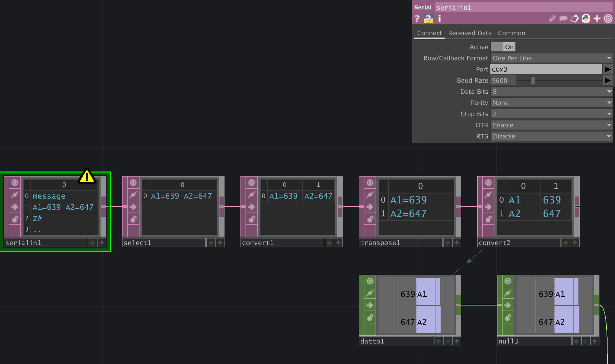The height and width of the screenshot is (364, 615).
Task: Click the bomb flag icon on transpose1
Action: pos(369,219)
